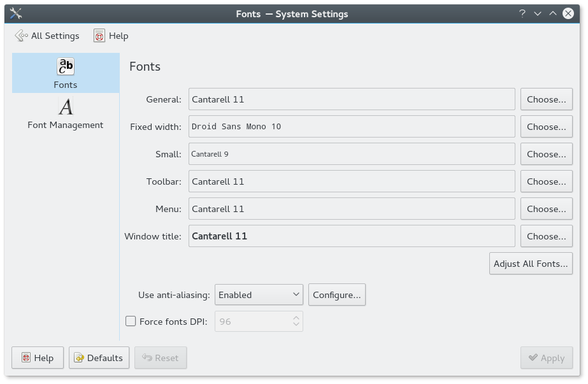Screen dimensions: 588x384
Task: Go back to All Settings
Action: (x=47, y=36)
